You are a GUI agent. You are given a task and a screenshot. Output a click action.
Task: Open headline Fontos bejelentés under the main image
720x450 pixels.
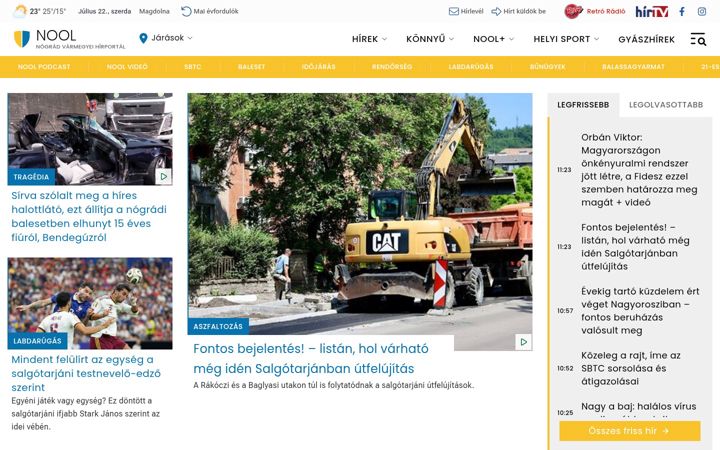311,359
